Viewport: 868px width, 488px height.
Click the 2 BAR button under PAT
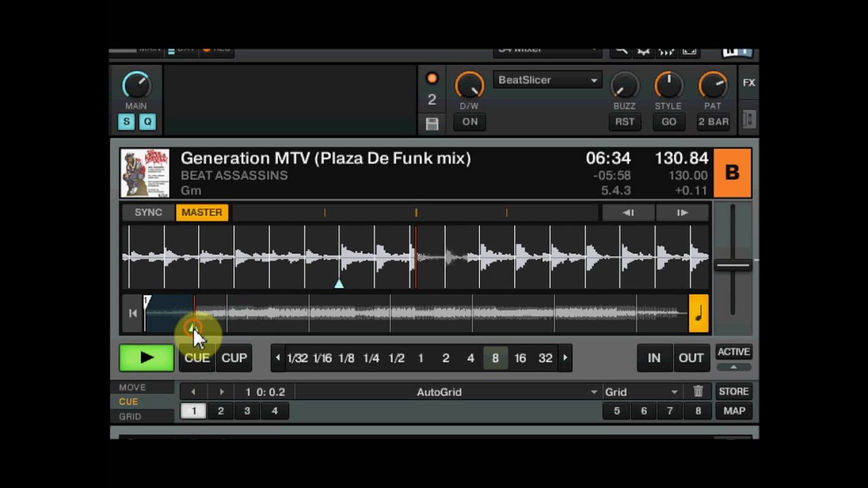[713, 122]
